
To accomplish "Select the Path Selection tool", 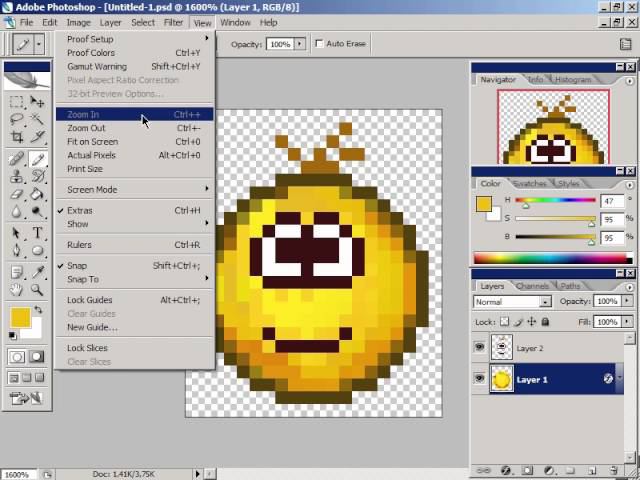I will click(x=17, y=233).
